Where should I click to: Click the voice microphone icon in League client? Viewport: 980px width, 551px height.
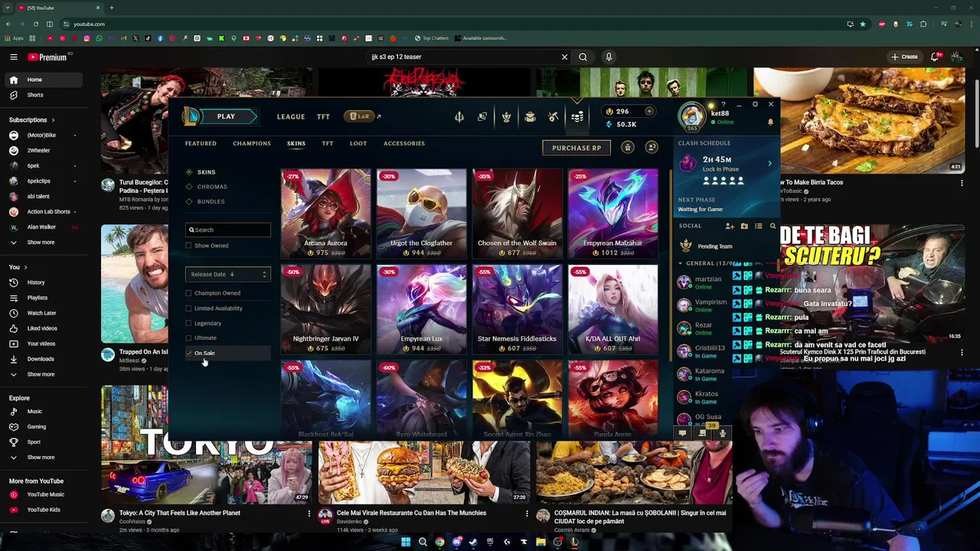[x=723, y=433]
